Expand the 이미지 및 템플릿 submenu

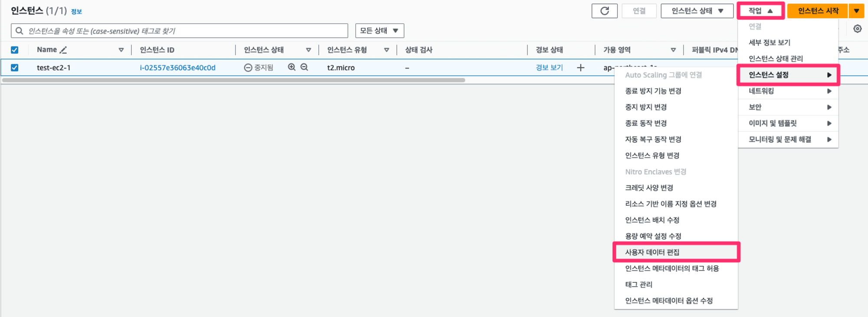788,123
